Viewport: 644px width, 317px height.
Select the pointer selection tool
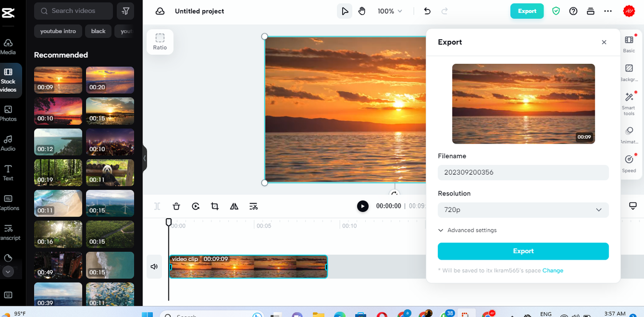(x=344, y=11)
